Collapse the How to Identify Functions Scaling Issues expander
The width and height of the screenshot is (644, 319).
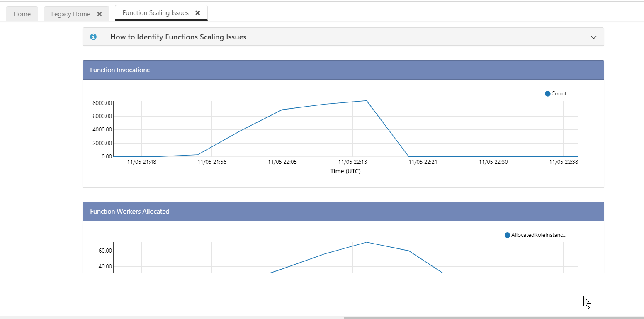tap(593, 37)
